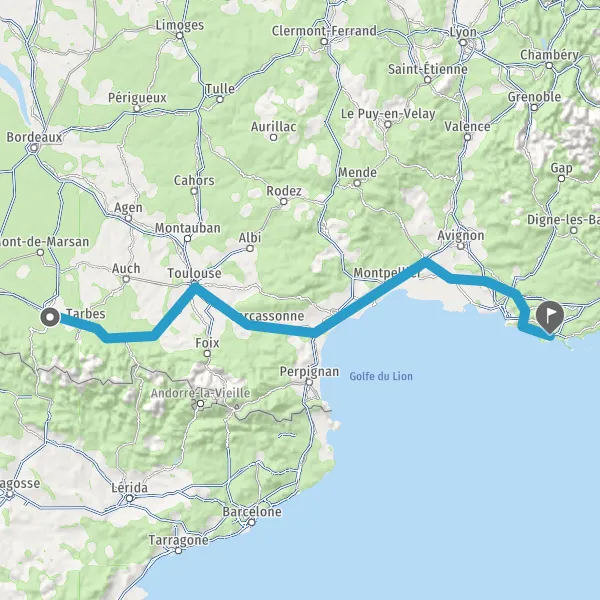600x600 pixels.
Task: Click the route start point marker near Tarbes
Action: [50, 317]
